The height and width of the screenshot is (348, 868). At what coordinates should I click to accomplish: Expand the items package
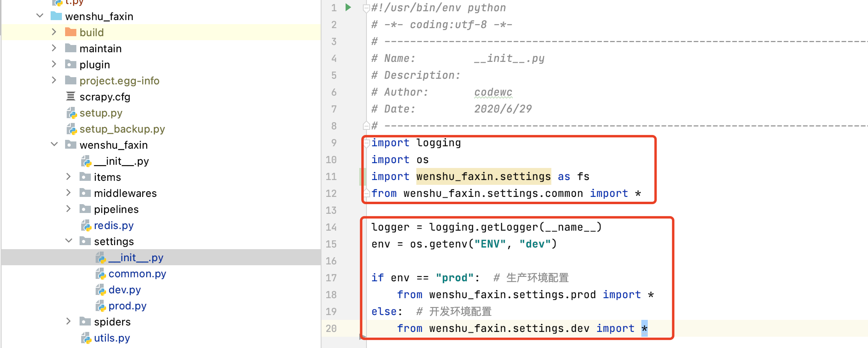(x=69, y=176)
